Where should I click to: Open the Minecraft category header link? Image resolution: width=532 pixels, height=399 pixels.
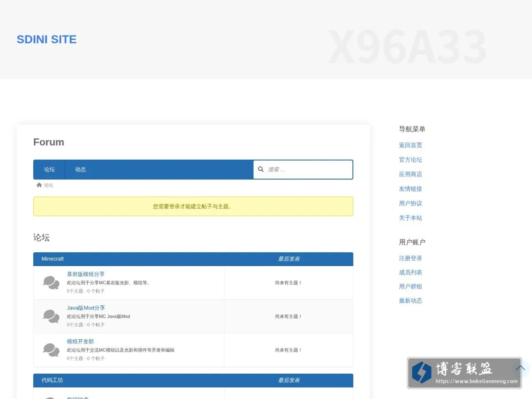pos(53,259)
